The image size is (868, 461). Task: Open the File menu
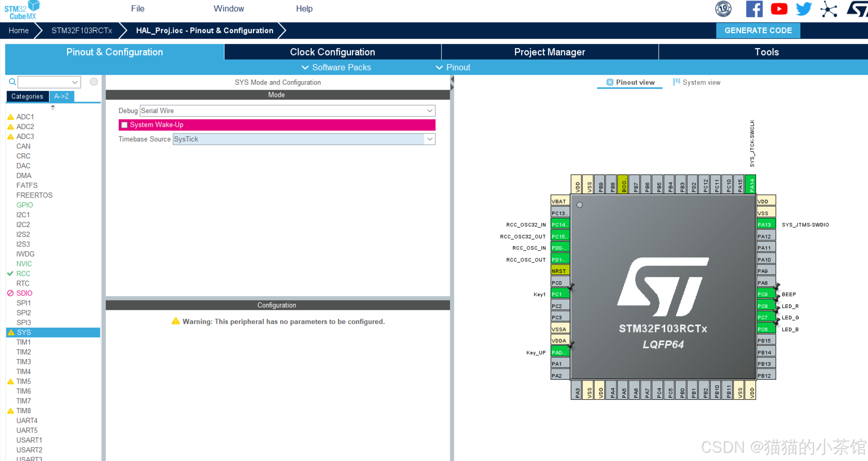pos(138,9)
